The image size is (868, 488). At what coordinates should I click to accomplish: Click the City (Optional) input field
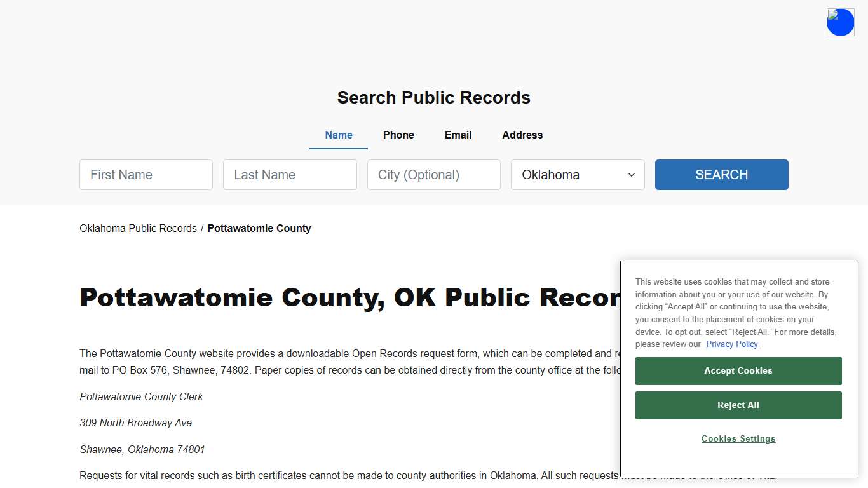(433, 174)
